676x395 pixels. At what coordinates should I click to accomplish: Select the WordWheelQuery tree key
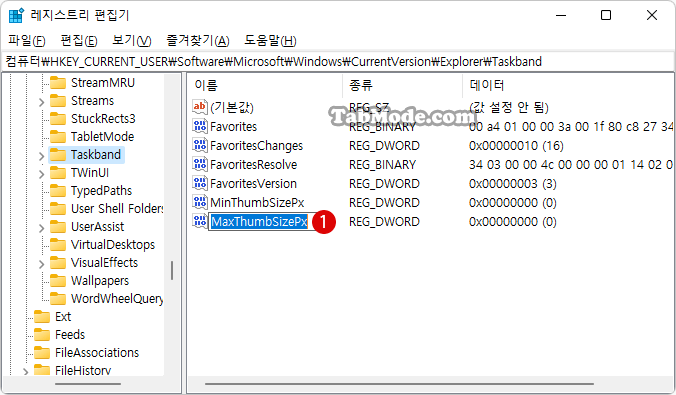(117, 298)
